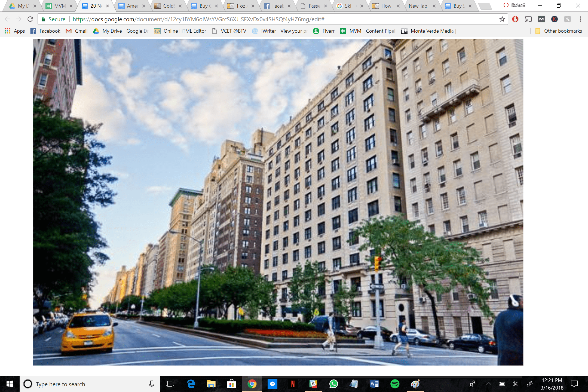Expand the Other bookmarks folder
The width and height of the screenshot is (588, 392).
[x=559, y=31]
